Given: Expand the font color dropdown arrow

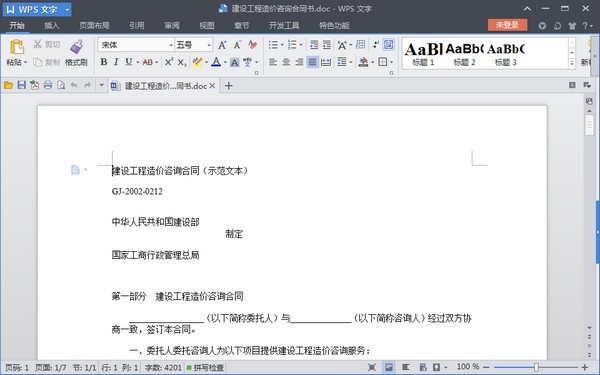Looking at the screenshot, I should (225, 62).
